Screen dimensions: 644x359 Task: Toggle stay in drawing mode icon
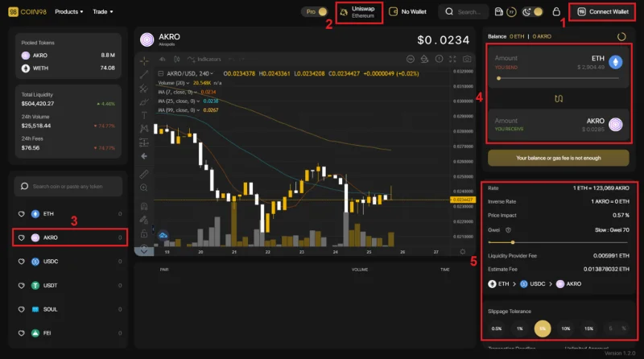(144, 220)
